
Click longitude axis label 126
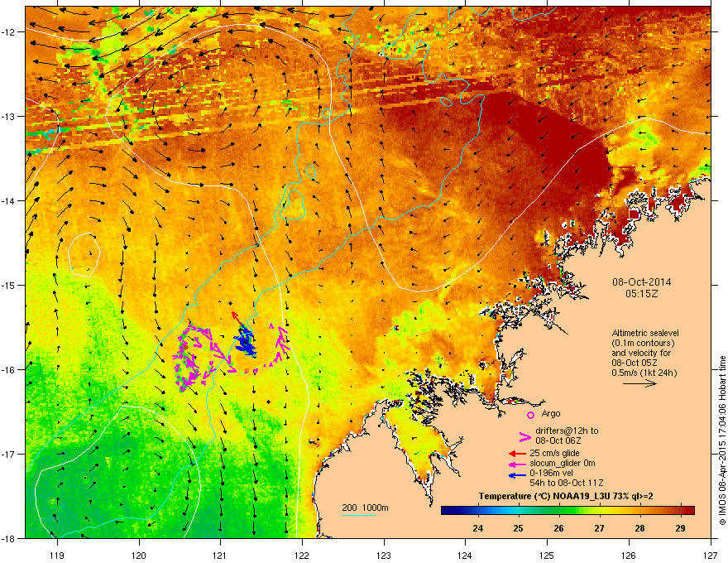[629, 555]
